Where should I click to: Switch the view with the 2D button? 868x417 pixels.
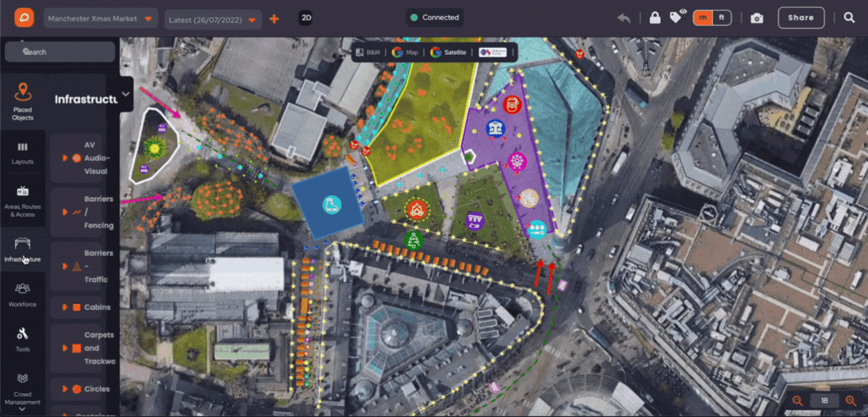coord(305,19)
